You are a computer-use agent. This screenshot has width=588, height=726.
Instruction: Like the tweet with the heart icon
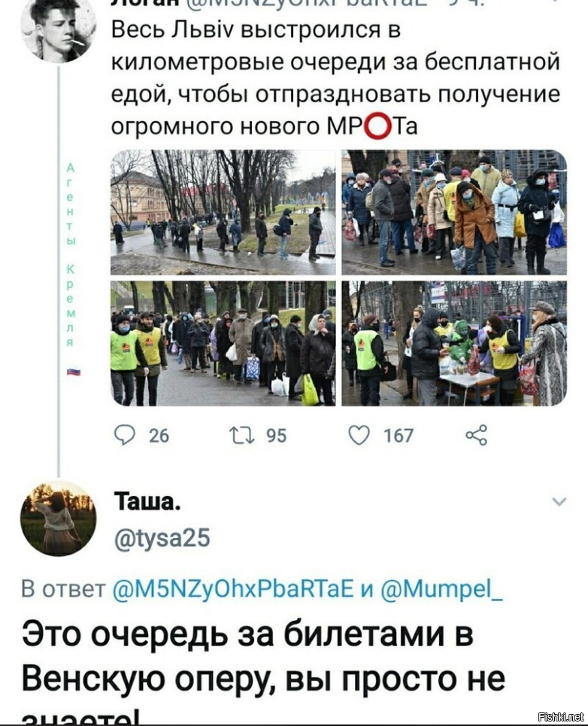359,436
